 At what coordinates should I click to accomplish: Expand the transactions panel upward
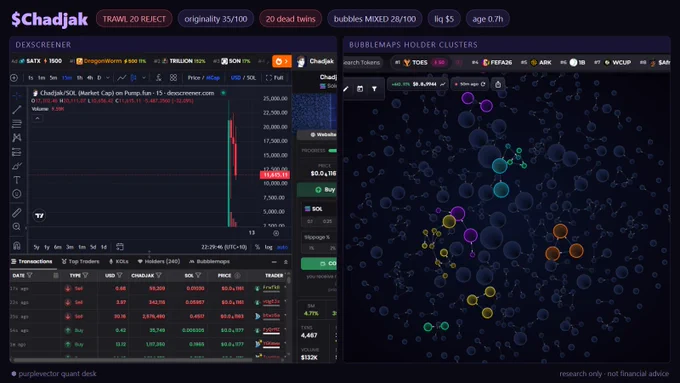pyautogui.click(x=286, y=262)
